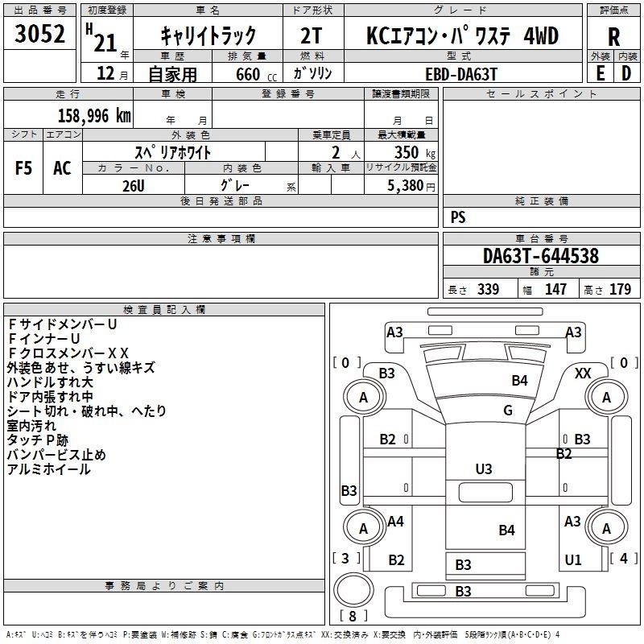Click the U3 dent marker on roof
Screen dimensions: 644x644
[x=484, y=469]
